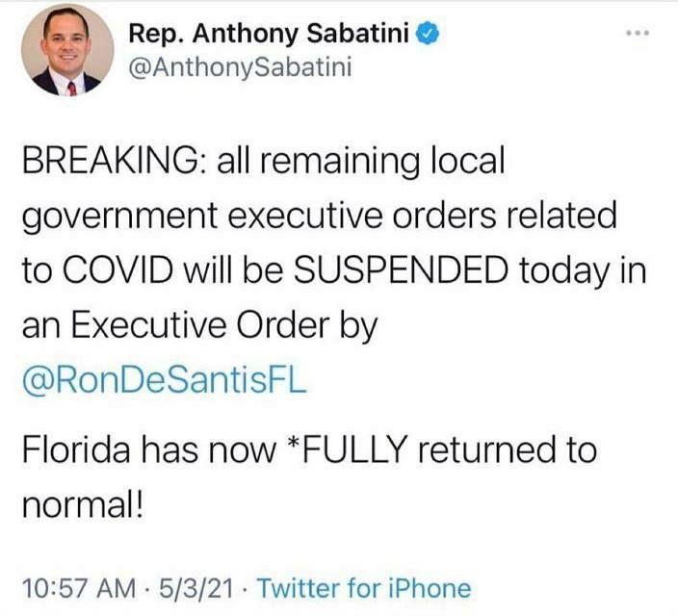This screenshot has width=678, height=616.
Task: Click the Twitter for iPhone source link
Action: 365,587
